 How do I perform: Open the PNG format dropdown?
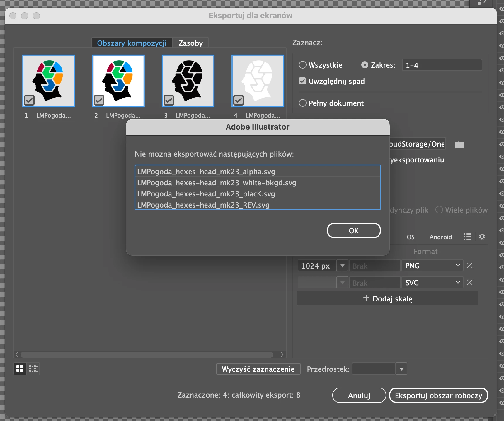432,266
